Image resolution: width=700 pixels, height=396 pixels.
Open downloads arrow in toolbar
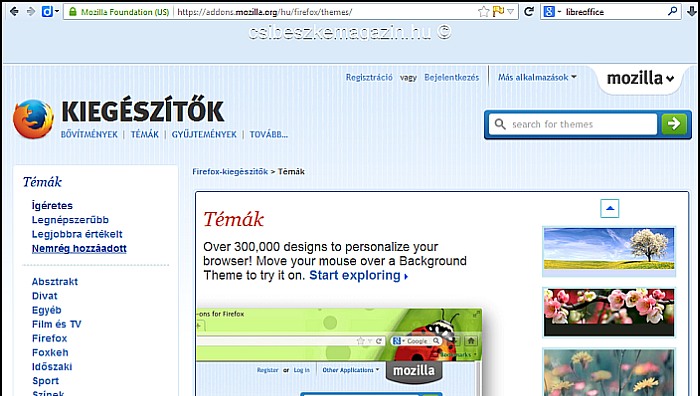[692, 12]
